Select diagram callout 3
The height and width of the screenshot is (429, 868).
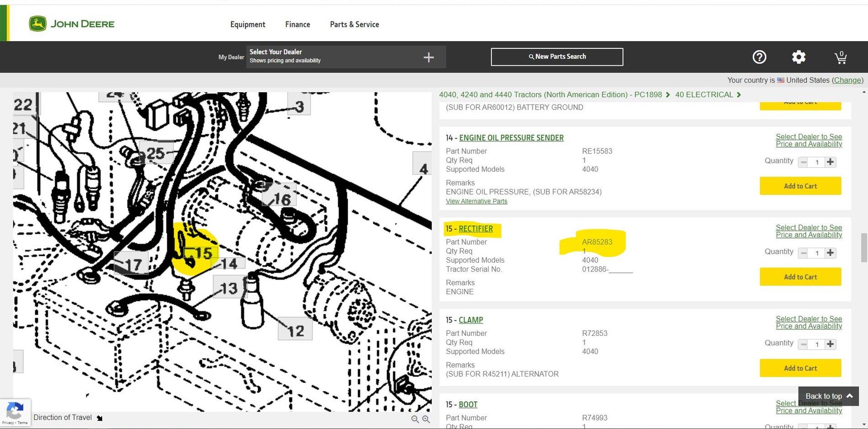tap(299, 105)
